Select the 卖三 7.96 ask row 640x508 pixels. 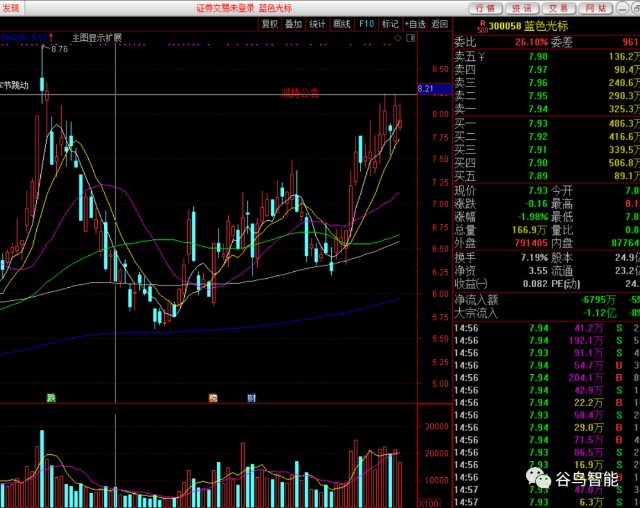[x=547, y=82]
